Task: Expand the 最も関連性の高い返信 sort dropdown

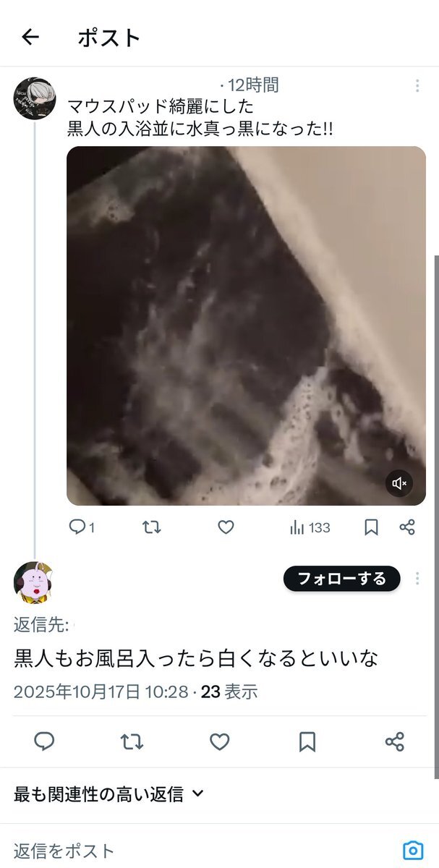Action: (109, 794)
